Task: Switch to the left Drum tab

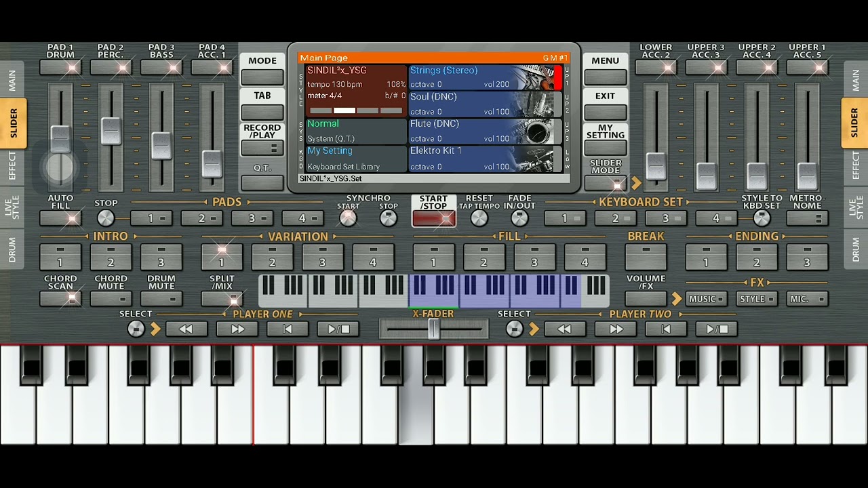Action: click(12, 249)
